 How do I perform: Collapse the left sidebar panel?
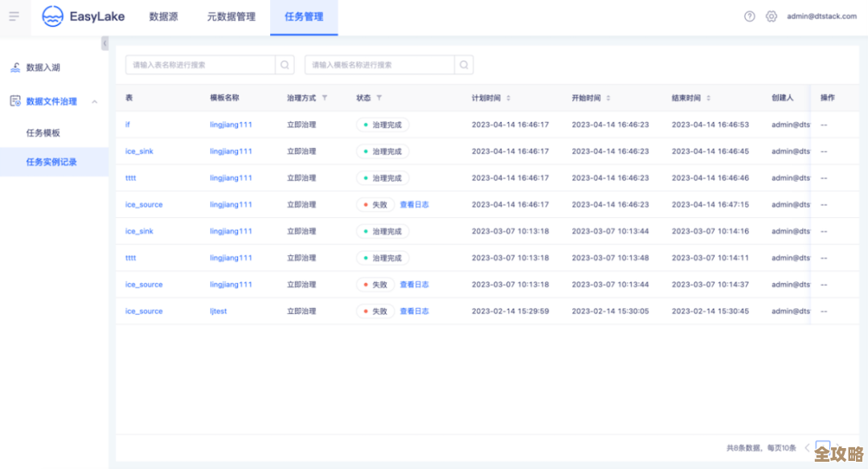[x=104, y=43]
